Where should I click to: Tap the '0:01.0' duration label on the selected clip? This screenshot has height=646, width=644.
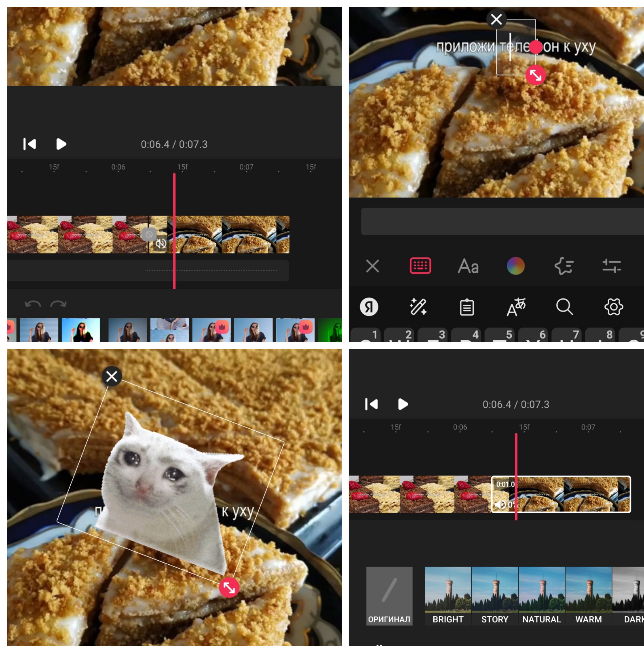(x=505, y=484)
